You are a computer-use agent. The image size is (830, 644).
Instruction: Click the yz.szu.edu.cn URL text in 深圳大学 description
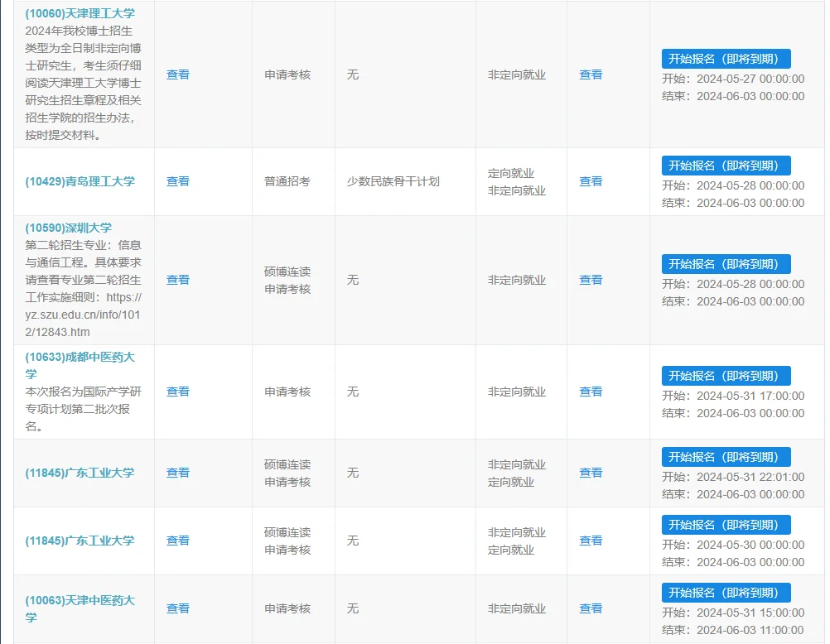point(83,315)
